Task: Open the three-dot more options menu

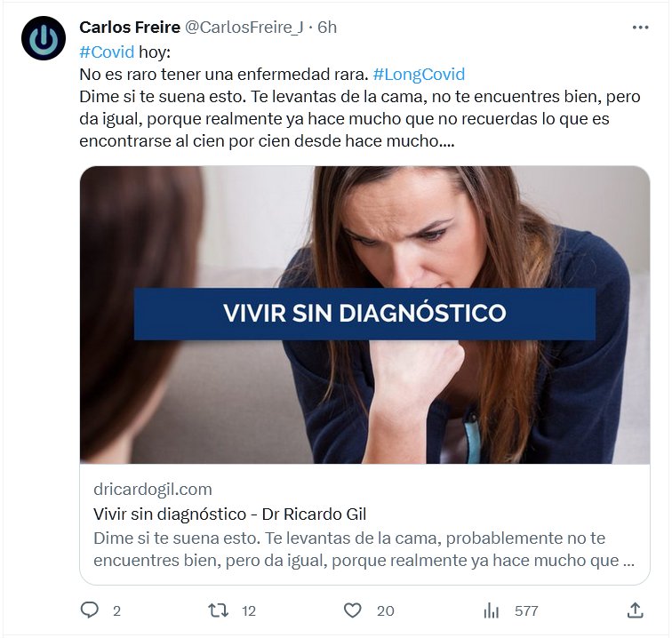Action: point(640,28)
